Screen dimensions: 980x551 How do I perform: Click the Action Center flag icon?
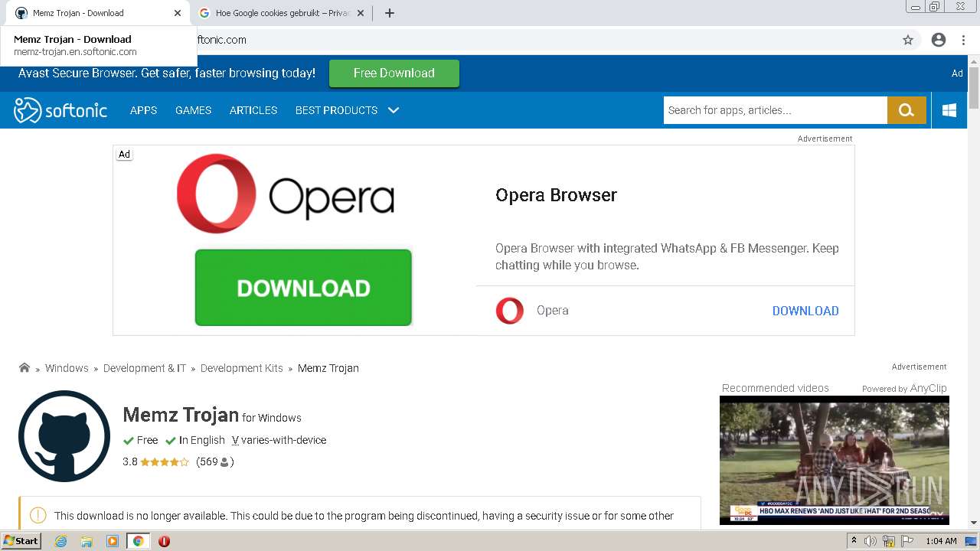coord(907,541)
